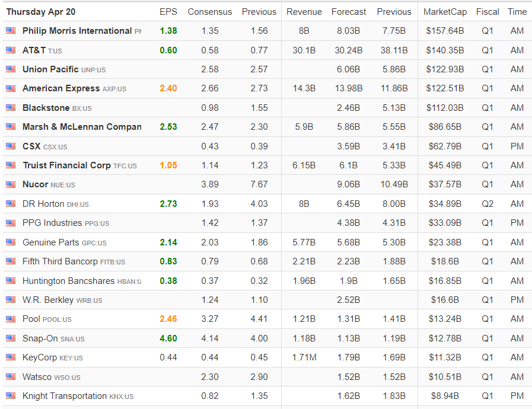Open the Knight Transportation link
Image resolution: width=532 pixels, height=409 pixels.
click(x=65, y=396)
